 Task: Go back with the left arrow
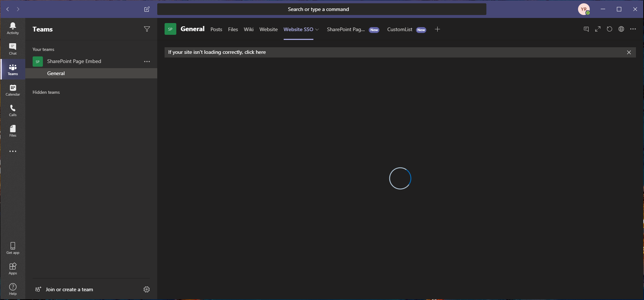8,9
